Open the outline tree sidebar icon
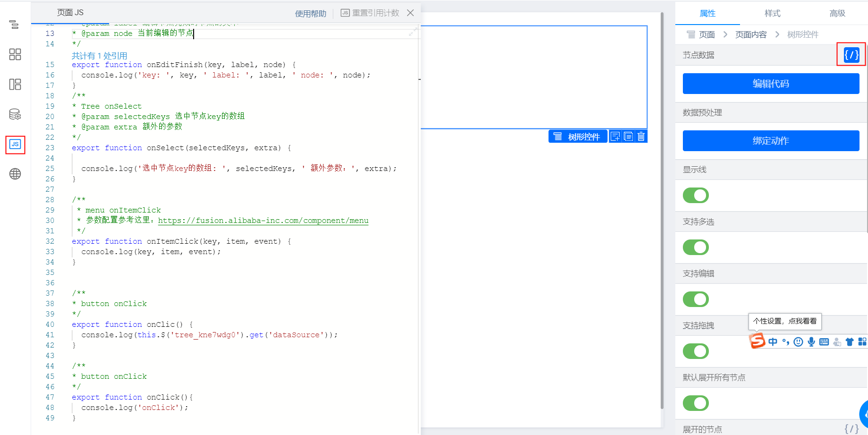Image resolution: width=868 pixels, height=435 pixels. pos(14,25)
